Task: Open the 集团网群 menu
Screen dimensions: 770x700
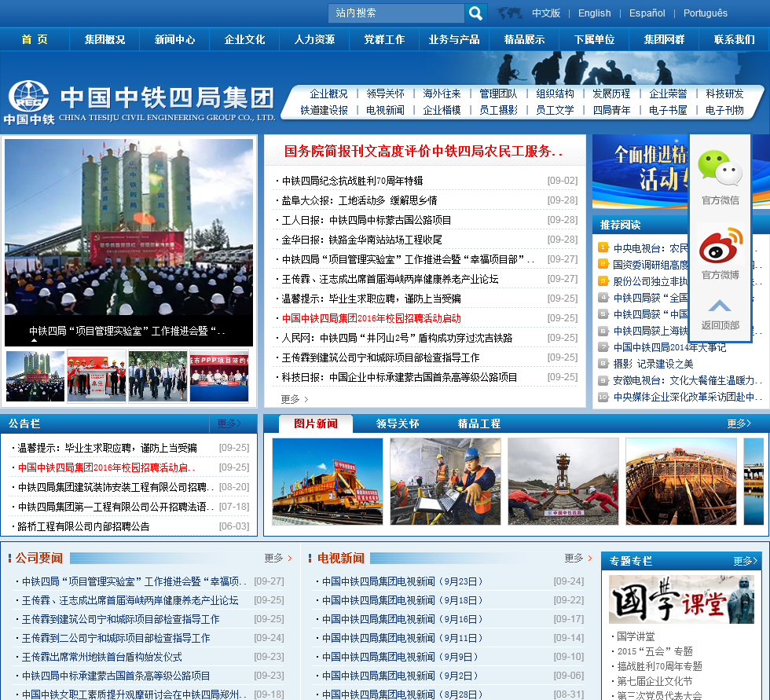Action: 664,39
